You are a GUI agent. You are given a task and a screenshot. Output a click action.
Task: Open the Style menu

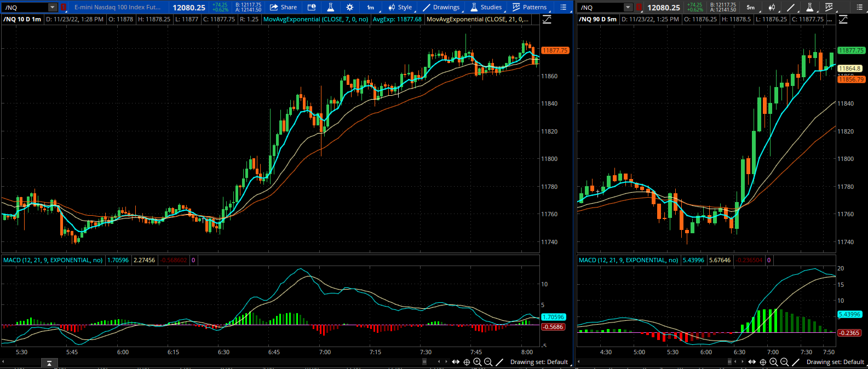tap(400, 8)
